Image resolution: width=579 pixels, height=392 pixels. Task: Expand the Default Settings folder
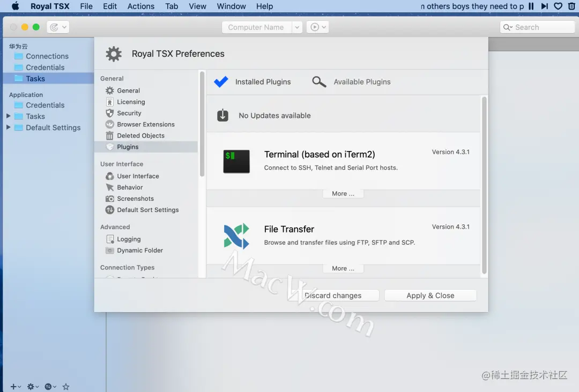click(8, 127)
